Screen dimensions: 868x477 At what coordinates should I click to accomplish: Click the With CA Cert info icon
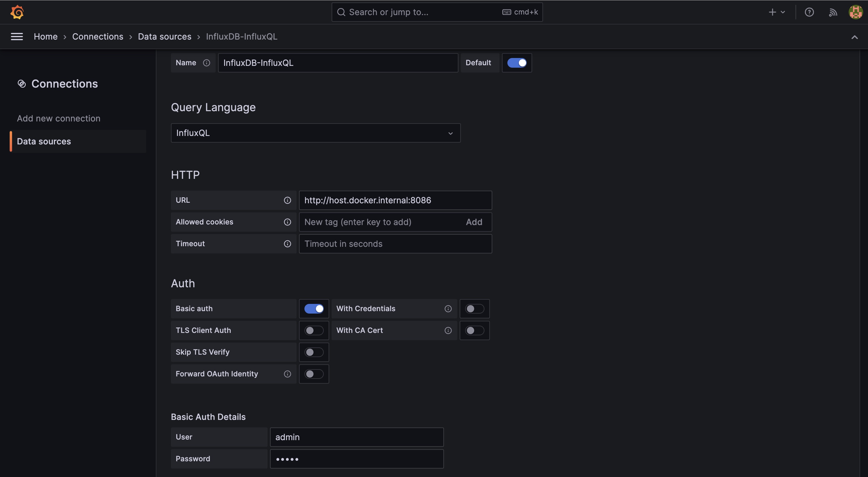[448, 330]
